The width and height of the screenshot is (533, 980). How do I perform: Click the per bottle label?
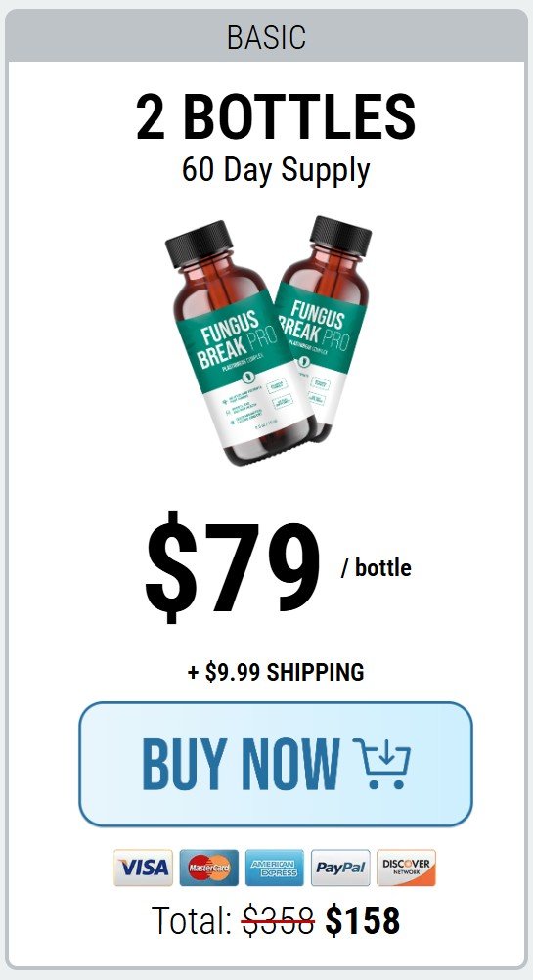[x=377, y=568]
